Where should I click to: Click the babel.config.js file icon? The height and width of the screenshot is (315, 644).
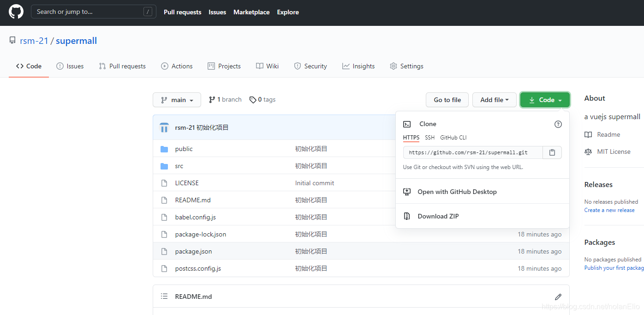pyautogui.click(x=164, y=217)
